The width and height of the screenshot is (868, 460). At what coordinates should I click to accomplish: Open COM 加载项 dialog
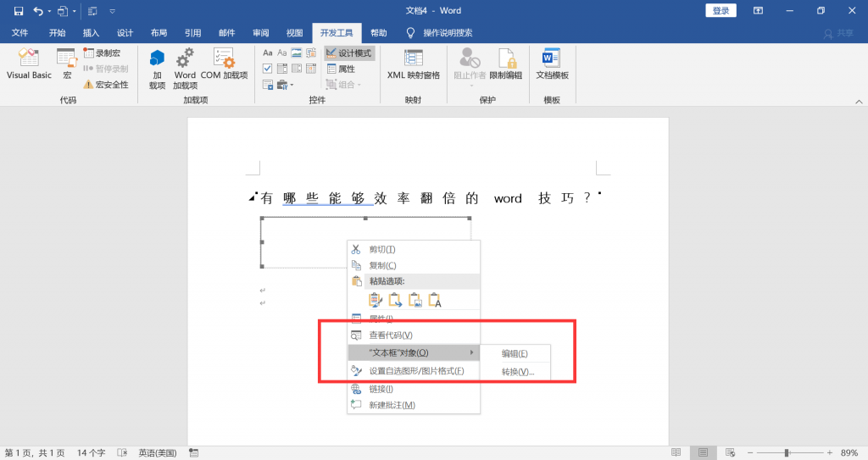click(224, 64)
